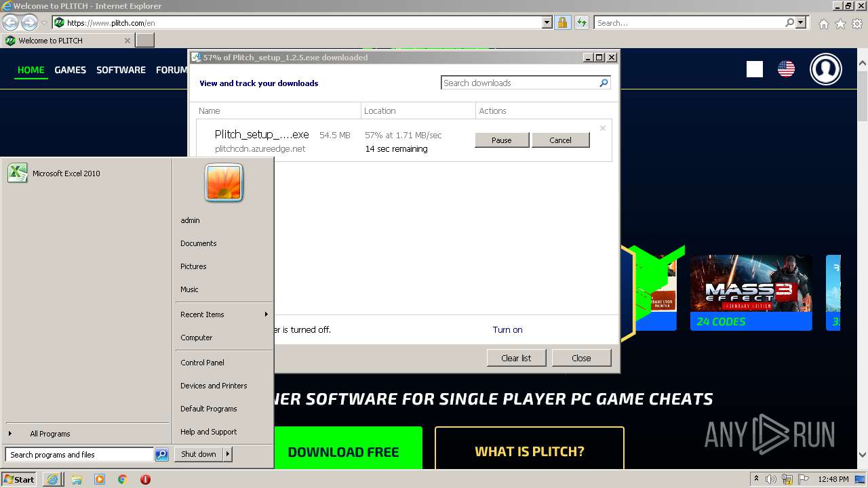Close the Welcome to PLITCH tab

(x=127, y=41)
